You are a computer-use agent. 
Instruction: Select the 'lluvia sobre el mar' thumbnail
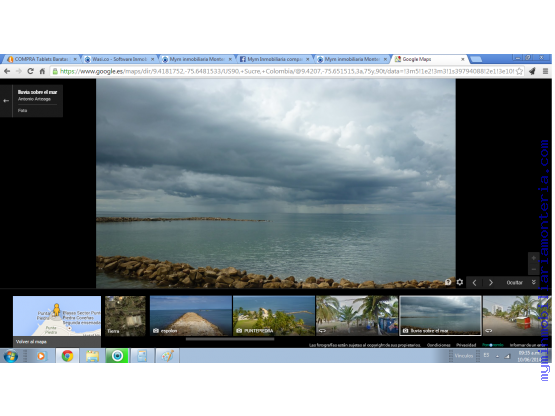(x=440, y=316)
